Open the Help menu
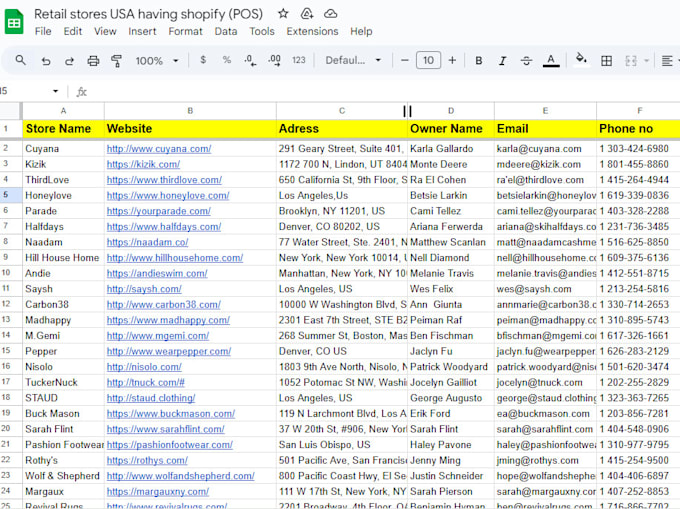The width and height of the screenshot is (680, 509). (x=361, y=31)
